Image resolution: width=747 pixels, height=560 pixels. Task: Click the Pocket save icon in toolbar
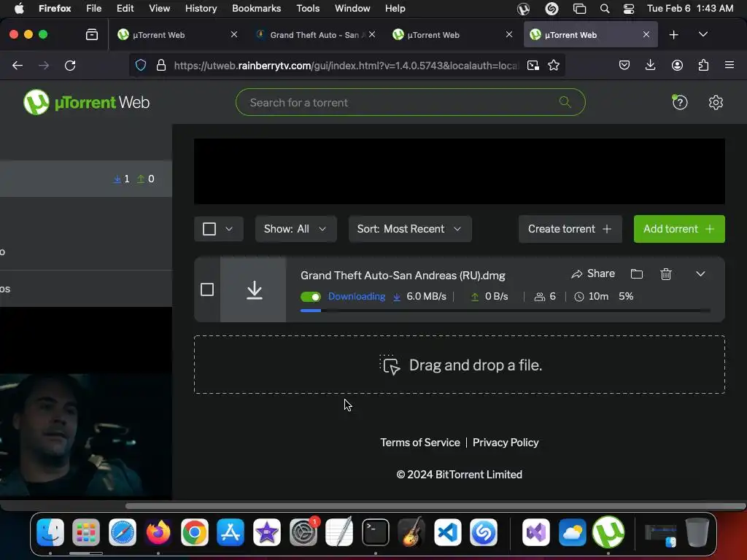pos(624,65)
